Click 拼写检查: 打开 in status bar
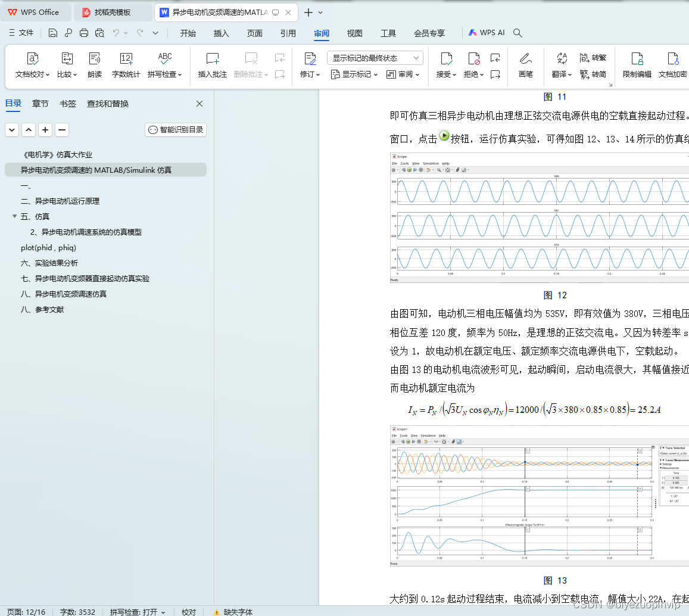 tap(138, 612)
